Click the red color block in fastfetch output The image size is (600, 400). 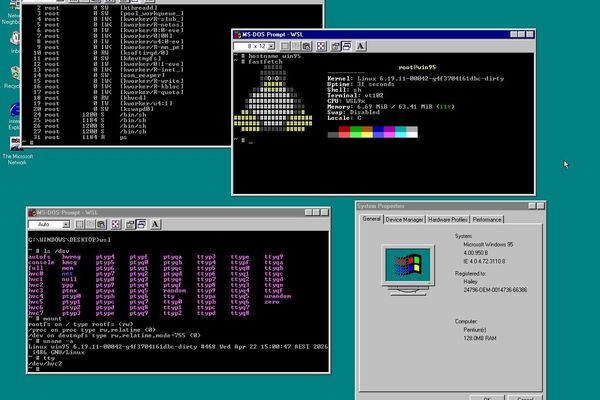point(344,132)
